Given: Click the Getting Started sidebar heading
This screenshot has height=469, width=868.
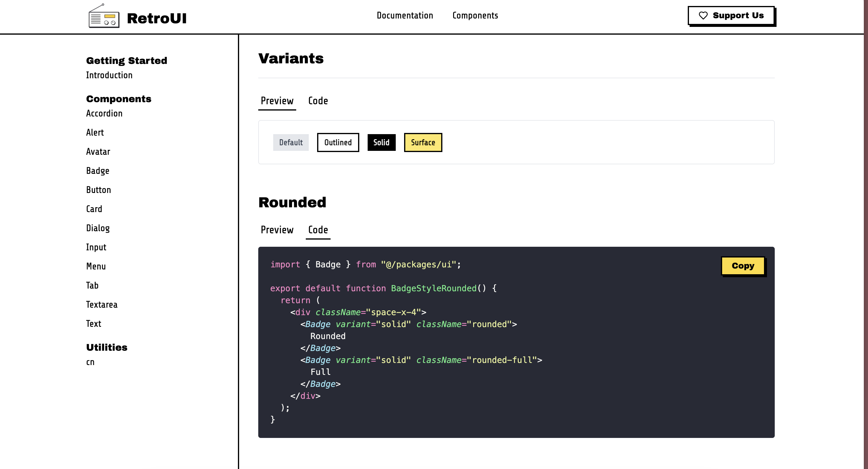Looking at the screenshot, I should 127,61.
